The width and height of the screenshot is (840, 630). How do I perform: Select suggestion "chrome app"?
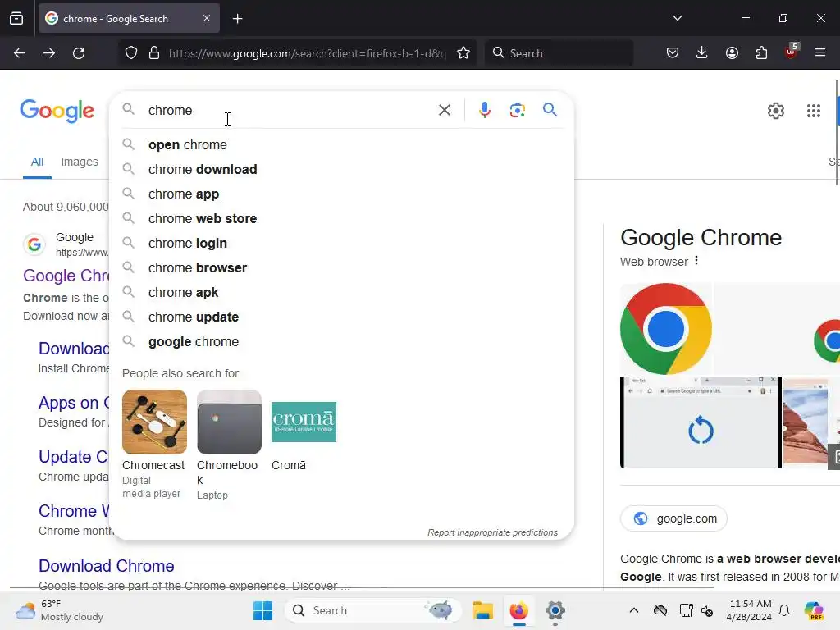[342, 194]
